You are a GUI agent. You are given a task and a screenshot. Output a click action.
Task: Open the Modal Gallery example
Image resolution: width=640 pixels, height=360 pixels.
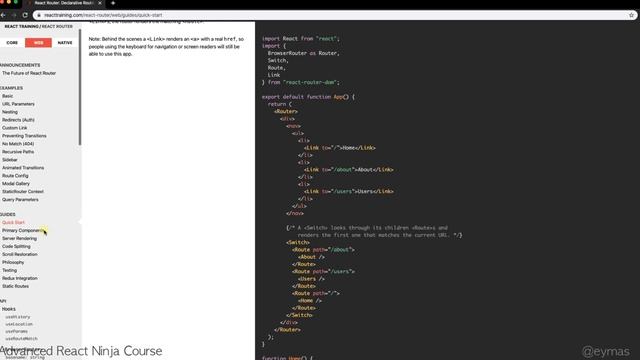click(16, 183)
